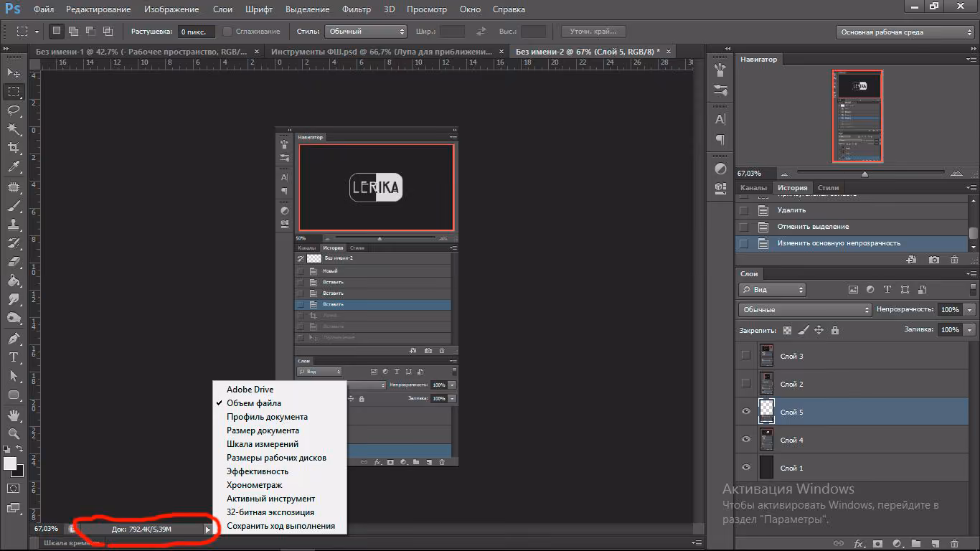Open the Paragraph panel from the dock
This screenshot has width=980, height=551.
tap(721, 140)
